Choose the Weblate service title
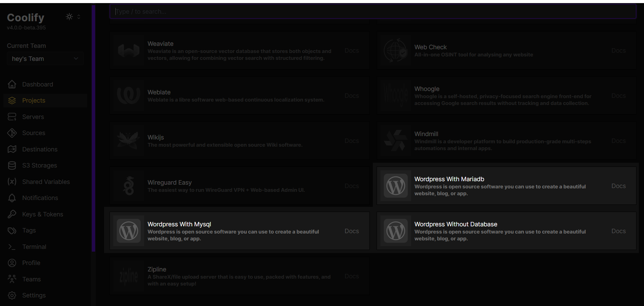This screenshot has height=306, width=644. click(159, 92)
